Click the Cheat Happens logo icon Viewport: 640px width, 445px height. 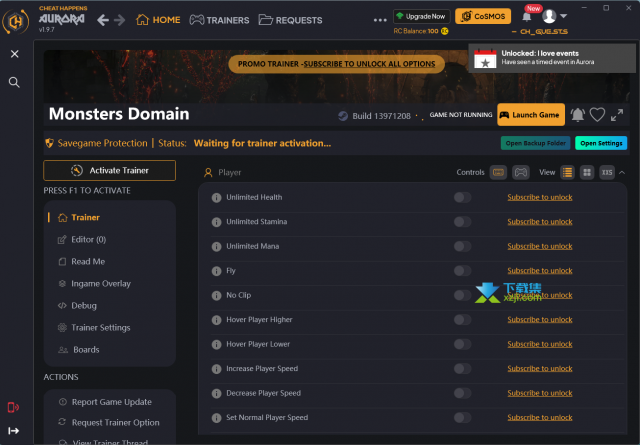point(16,21)
